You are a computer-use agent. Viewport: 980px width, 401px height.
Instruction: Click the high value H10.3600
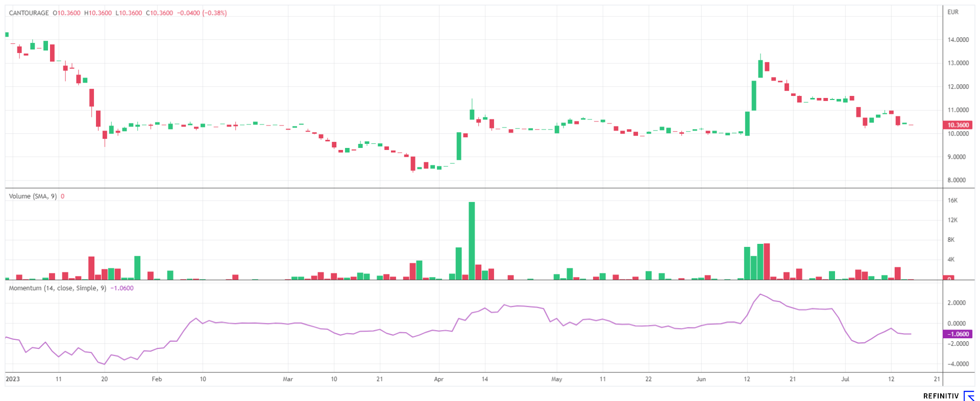(x=98, y=13)
